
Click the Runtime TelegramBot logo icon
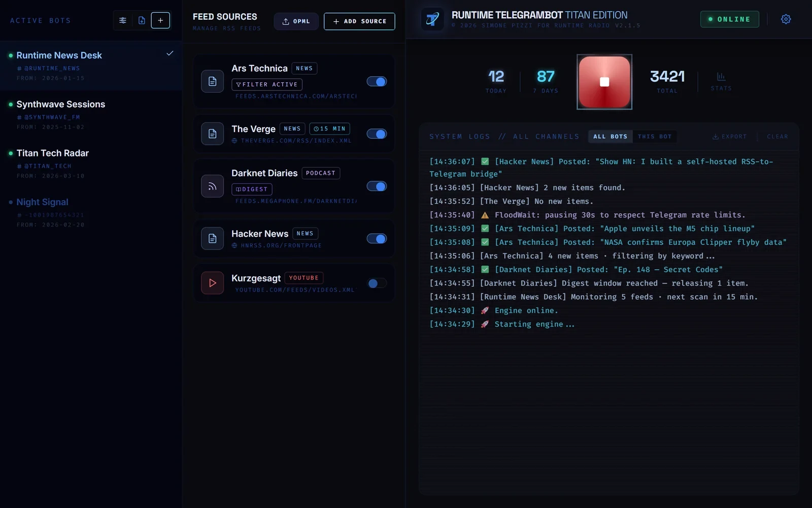432,19
